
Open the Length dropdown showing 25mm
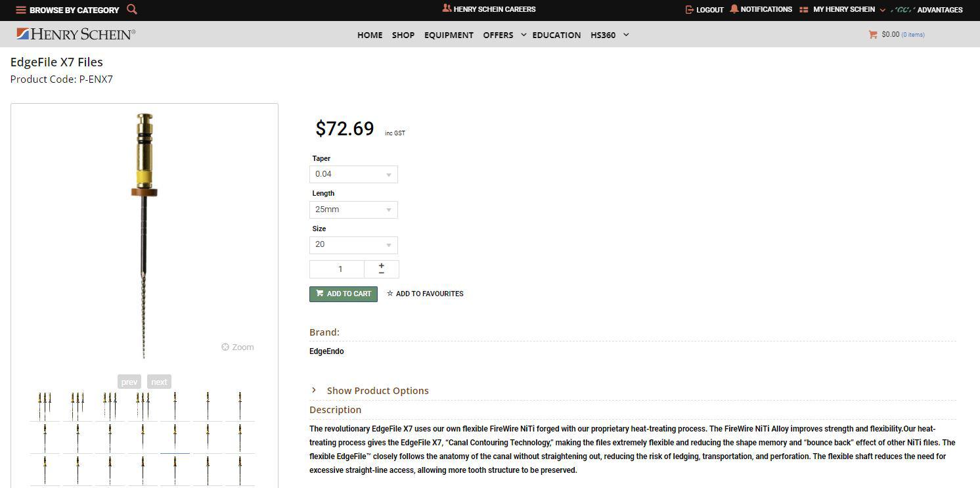353,210
